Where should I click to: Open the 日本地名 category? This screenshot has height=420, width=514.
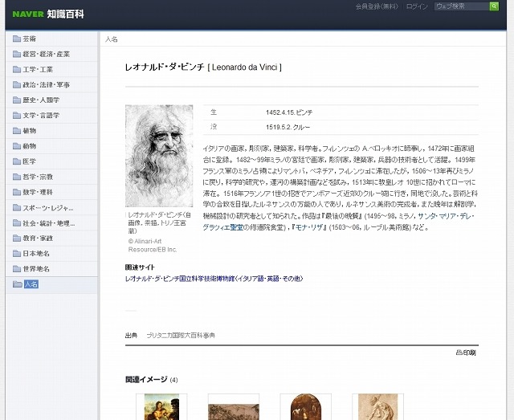tap(36, 254)
